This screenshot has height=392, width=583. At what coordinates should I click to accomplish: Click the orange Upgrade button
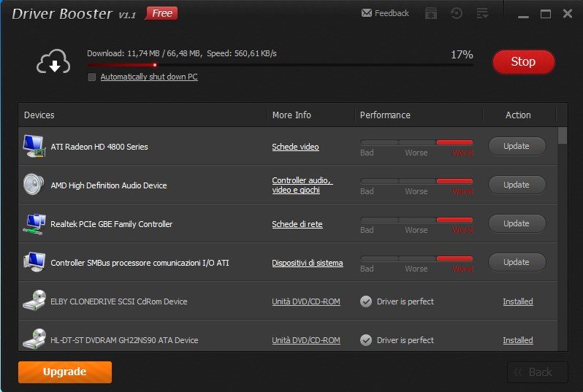point(65,372)
